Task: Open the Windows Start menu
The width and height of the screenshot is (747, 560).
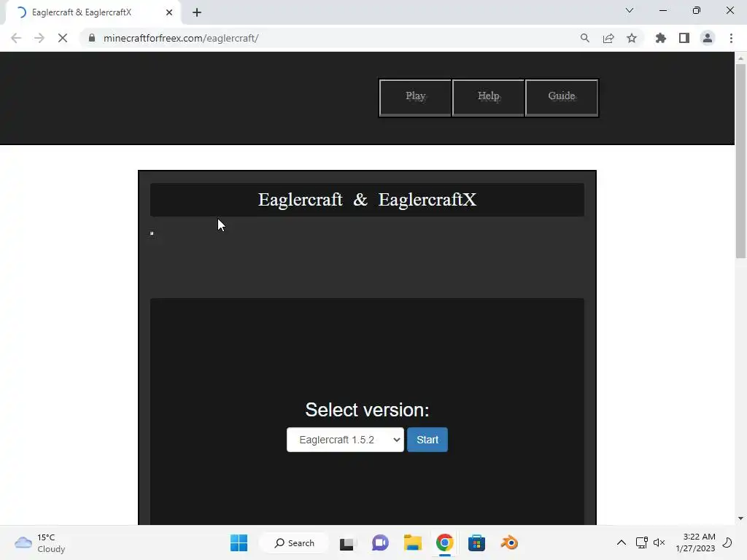Action: 239,542
